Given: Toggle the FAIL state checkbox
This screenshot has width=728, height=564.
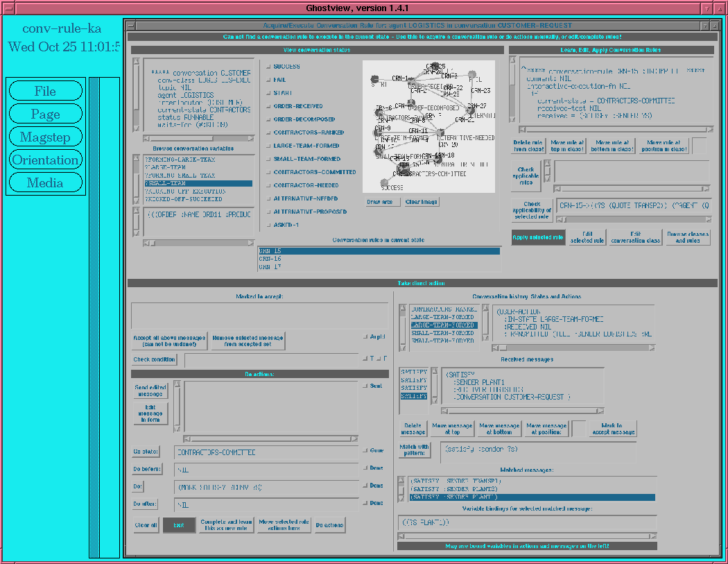Looking at the screenshot, I should pyautogui.click(x=268, y=80).
